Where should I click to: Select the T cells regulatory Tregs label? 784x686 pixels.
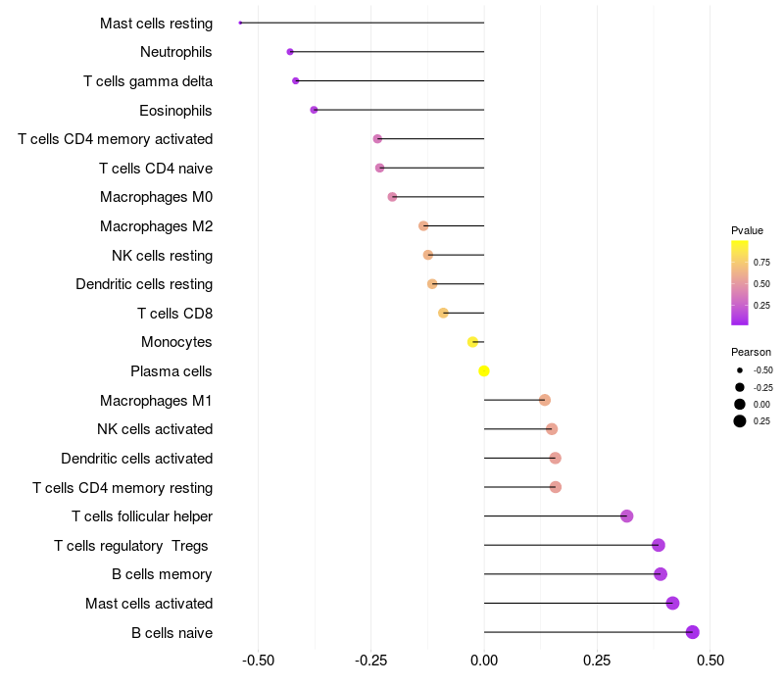[x=131, y=546]
